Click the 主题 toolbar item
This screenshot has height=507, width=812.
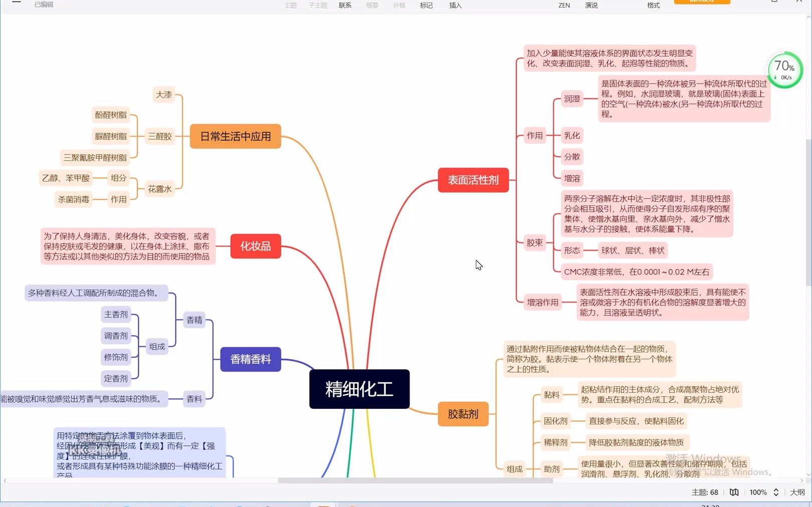click(291, 6)
